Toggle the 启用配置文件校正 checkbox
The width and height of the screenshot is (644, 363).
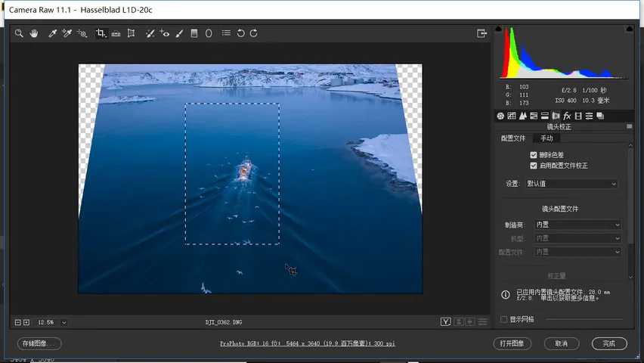[534, 166]
